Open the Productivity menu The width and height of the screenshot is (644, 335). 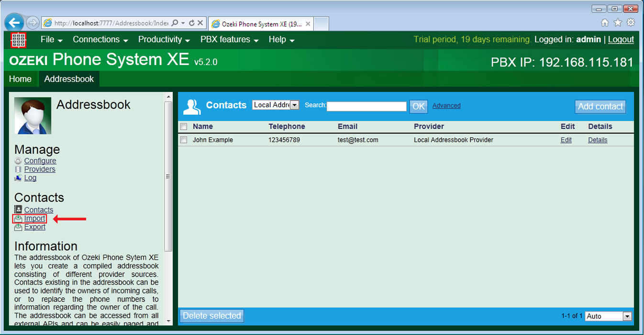pos(164,40)
